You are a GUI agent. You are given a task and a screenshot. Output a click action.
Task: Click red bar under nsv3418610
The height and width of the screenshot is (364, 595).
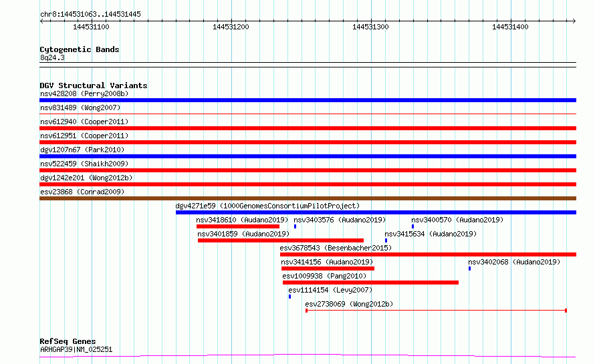pos(238,226)
